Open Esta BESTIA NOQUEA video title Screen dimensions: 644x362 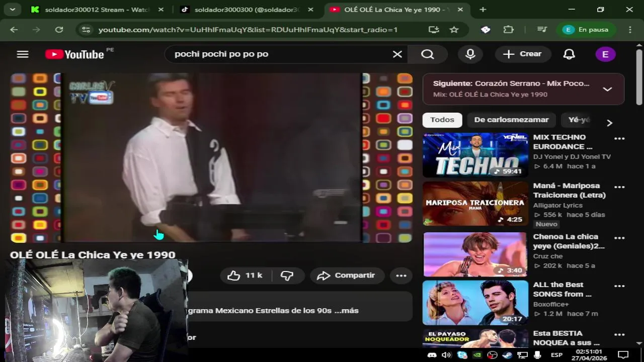click(x=566, y=338)
